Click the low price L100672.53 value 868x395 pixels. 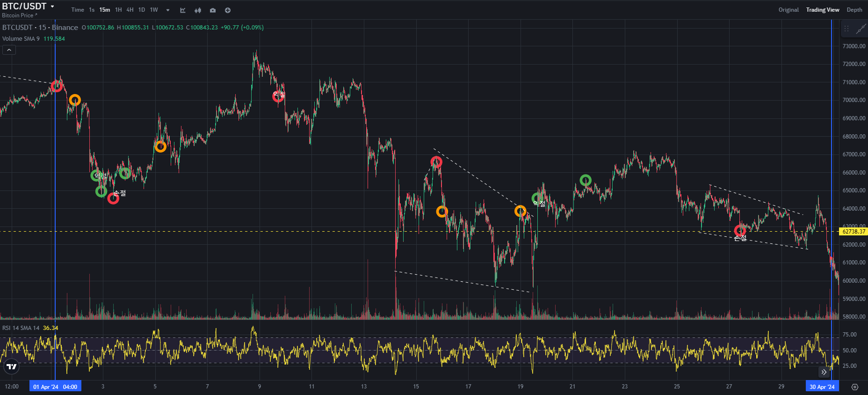pyautogui.click(x=167, y=28)
